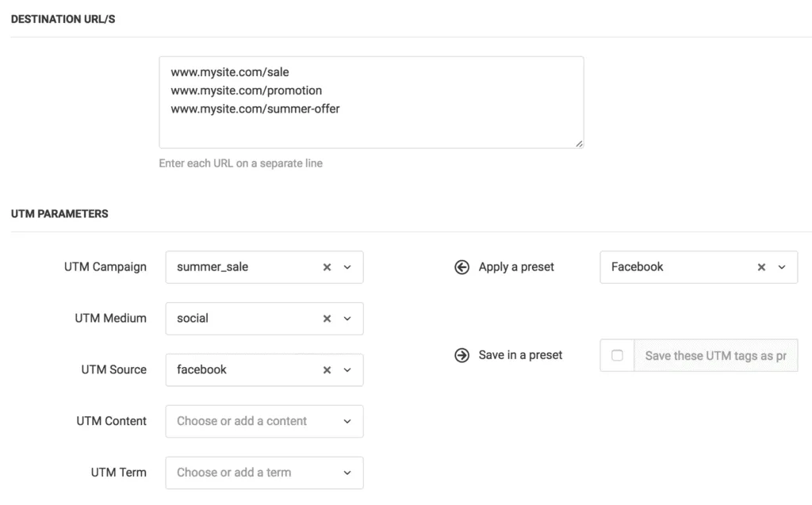The image size is (812, 505).
Task: Expand the Choose or add a content dropdown
Action: click(347, 421)
